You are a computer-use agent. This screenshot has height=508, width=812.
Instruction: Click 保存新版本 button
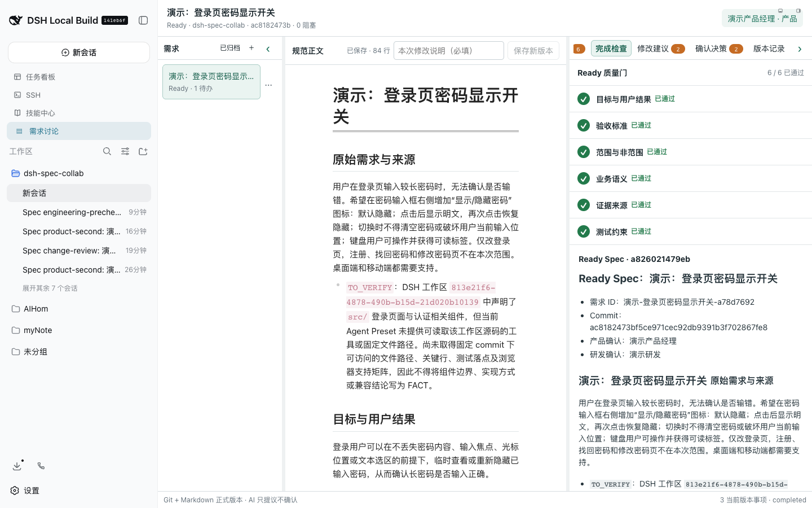(533, 51)
